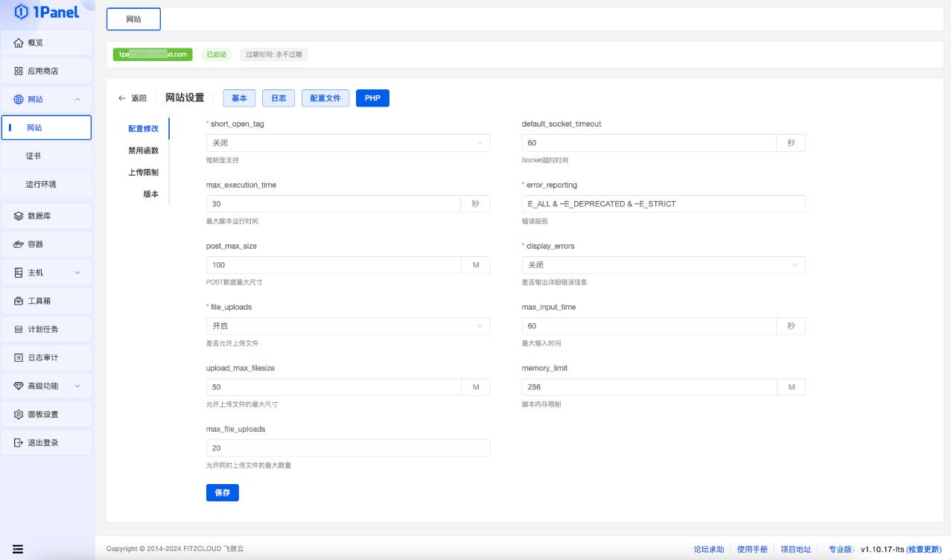Disable file_uploads by opening its selector
Viewport: 951px width, 560px height.
[x=347, y=325]
